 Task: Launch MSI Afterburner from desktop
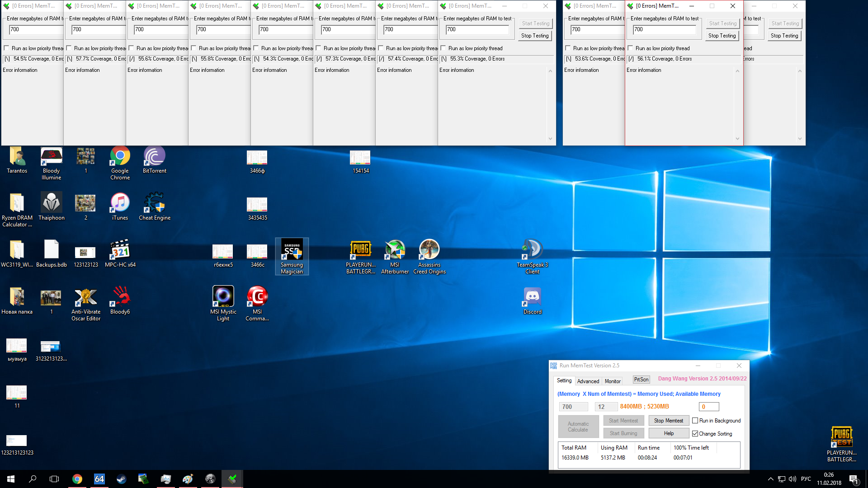click(395, 250)
